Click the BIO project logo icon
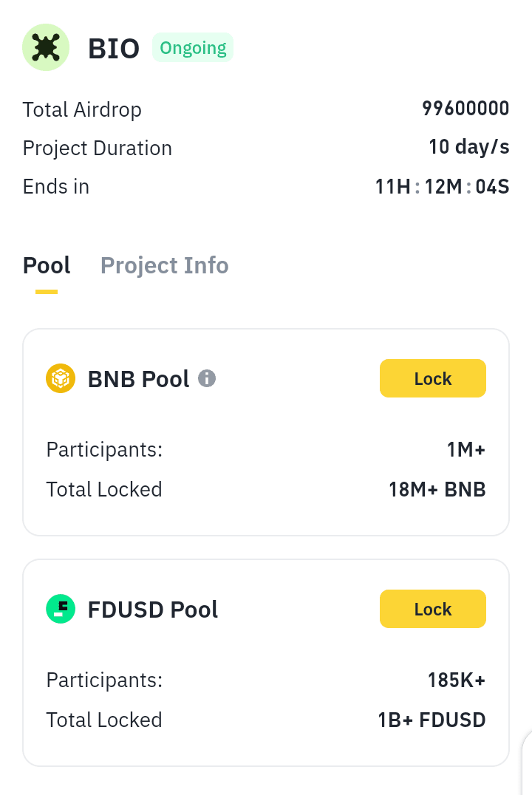 click(46, 48)
